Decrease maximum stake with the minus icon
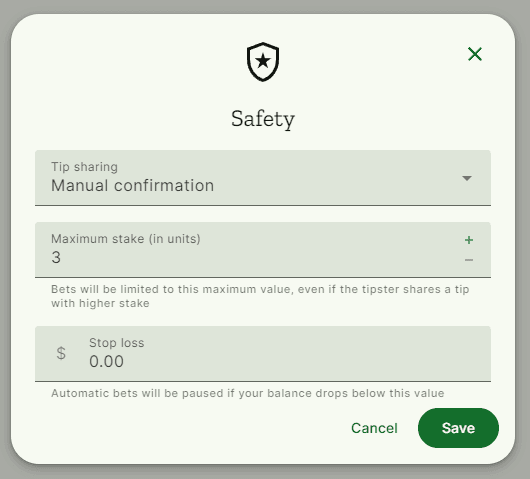This screenshot has height=479, width=530. [468, 260]
